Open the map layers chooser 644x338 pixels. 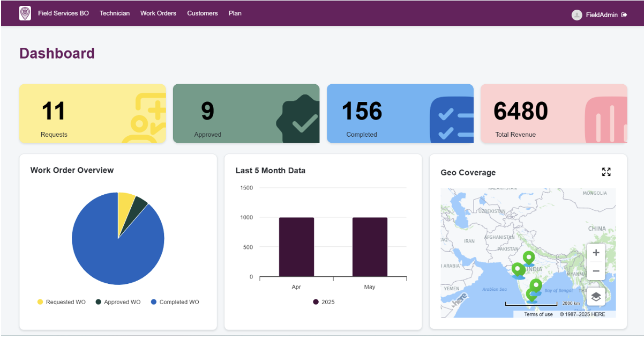(x=596, y=296)
